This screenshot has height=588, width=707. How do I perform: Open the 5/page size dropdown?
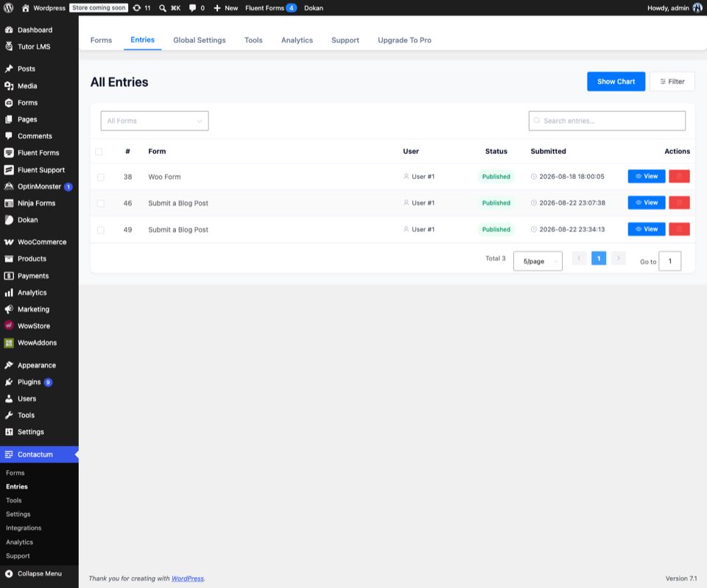(x=538, y=262)
